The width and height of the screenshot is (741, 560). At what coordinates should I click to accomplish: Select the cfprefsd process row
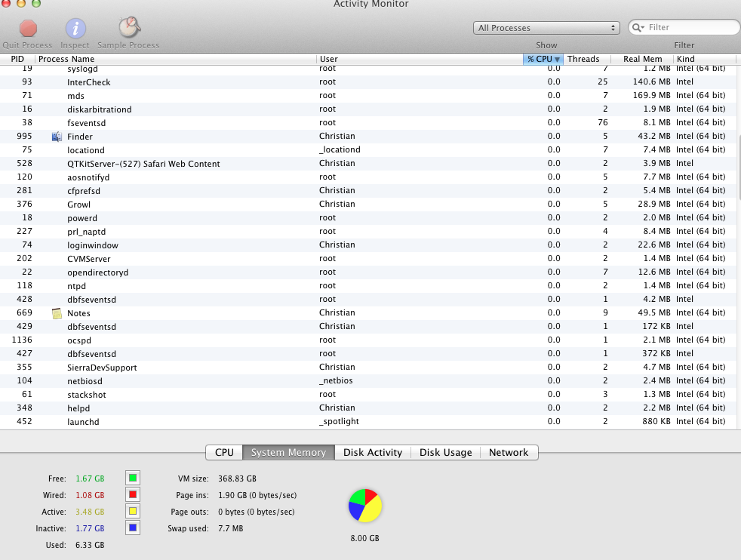pyautogui.click(x=368, y=191)
